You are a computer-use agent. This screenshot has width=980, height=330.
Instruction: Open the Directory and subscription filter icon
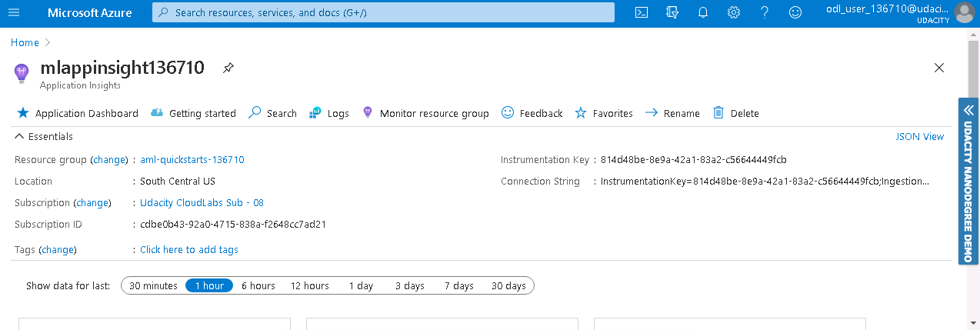click(672, 12)
